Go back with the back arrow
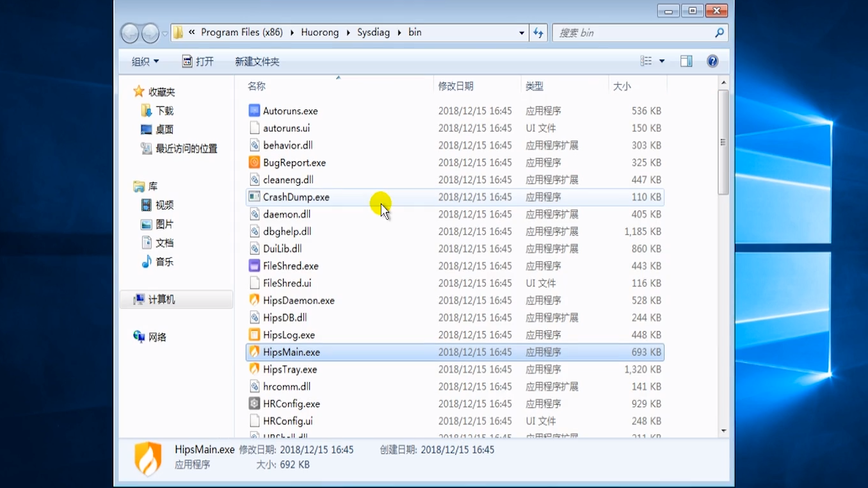The width and height of the screenshot is (868, 488). [x=129, y=33]
